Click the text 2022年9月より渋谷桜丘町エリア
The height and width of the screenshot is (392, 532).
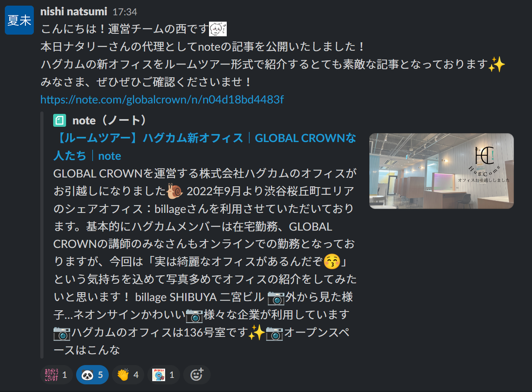[270, 191]
